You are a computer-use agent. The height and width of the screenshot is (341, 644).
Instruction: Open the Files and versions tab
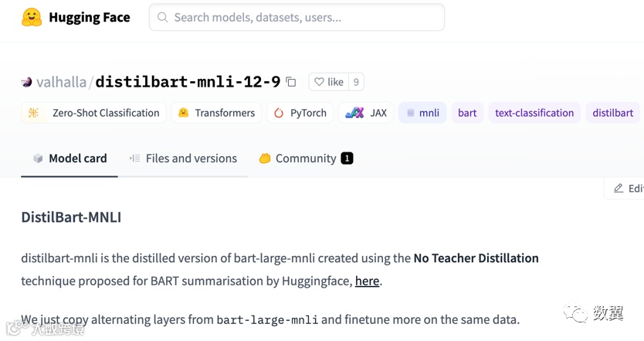183,159
